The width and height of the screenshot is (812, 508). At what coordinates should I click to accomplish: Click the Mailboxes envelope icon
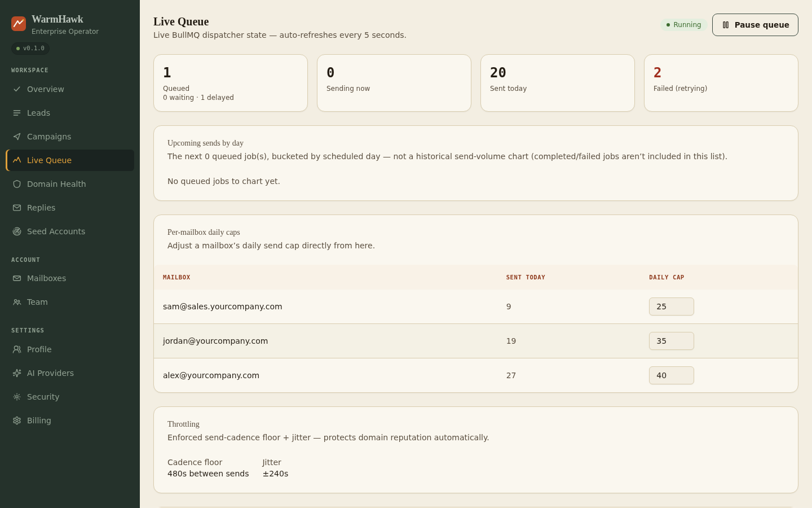coord(17,278)
